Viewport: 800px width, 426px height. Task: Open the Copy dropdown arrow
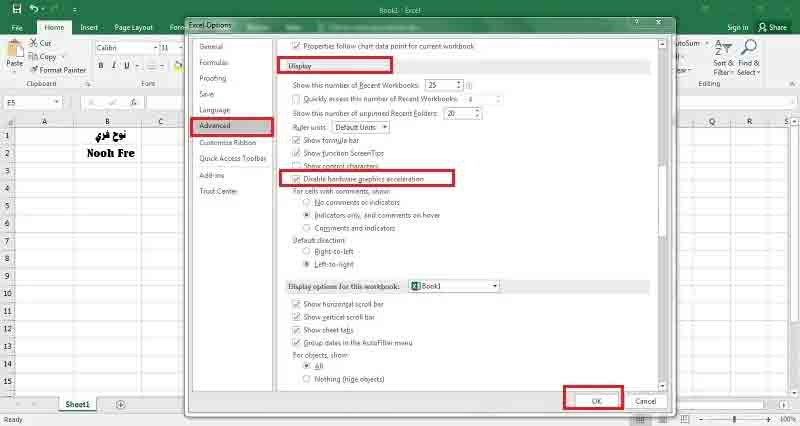point(63,57)
